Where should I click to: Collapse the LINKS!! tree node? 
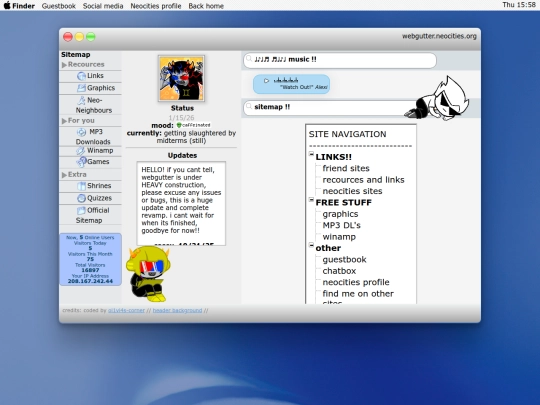point(311,154)
